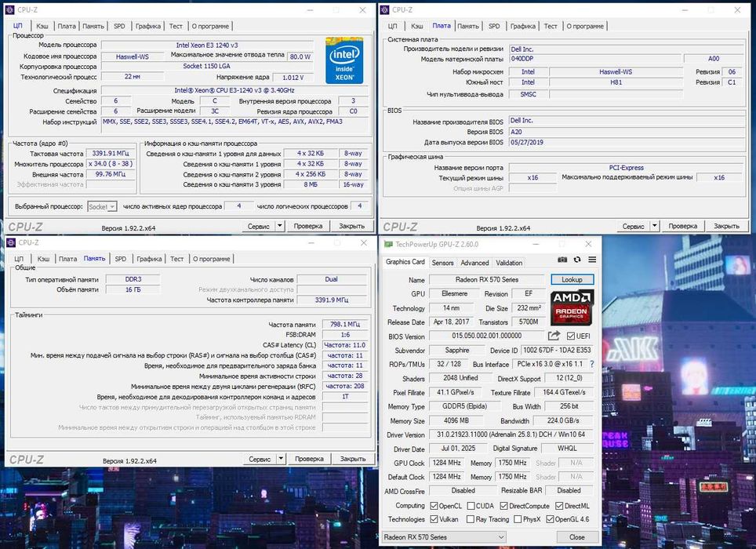Click the Сервис button in the memory CPU-Z window
Image resolution: width=756 pixels, height=549 pixels.
coord(260,458)
